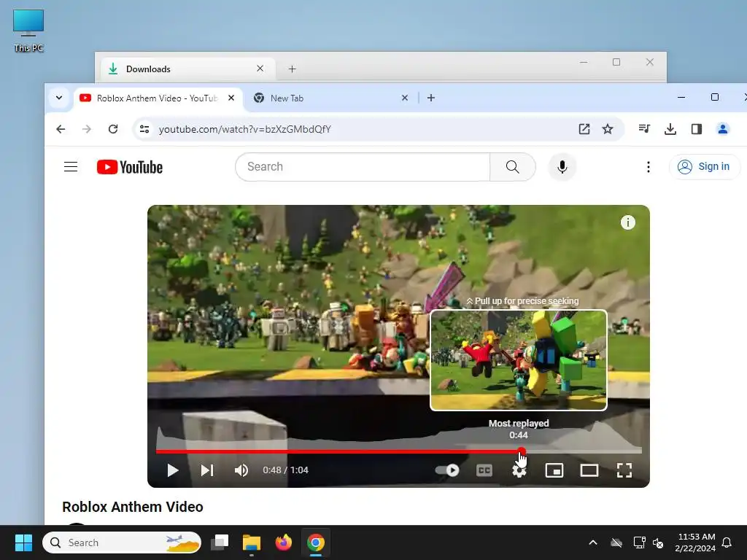
Task: Open the video settings gear
Action: (519, 470)
